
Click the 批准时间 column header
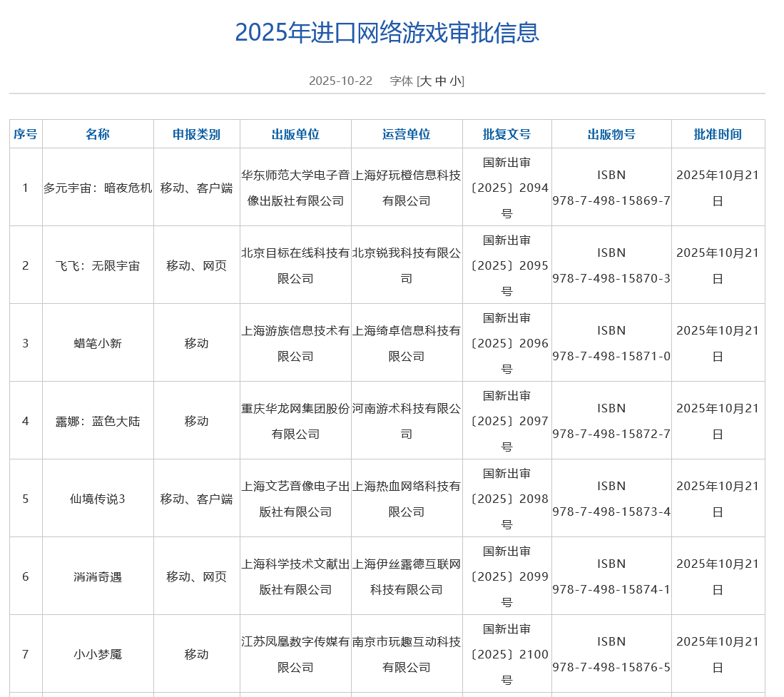click(x=718, y=134)
